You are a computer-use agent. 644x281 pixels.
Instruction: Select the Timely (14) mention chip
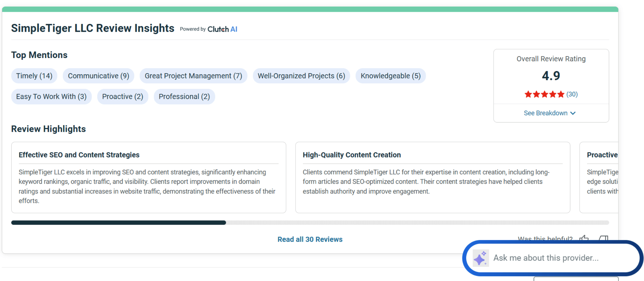click(x=34, y=76)
